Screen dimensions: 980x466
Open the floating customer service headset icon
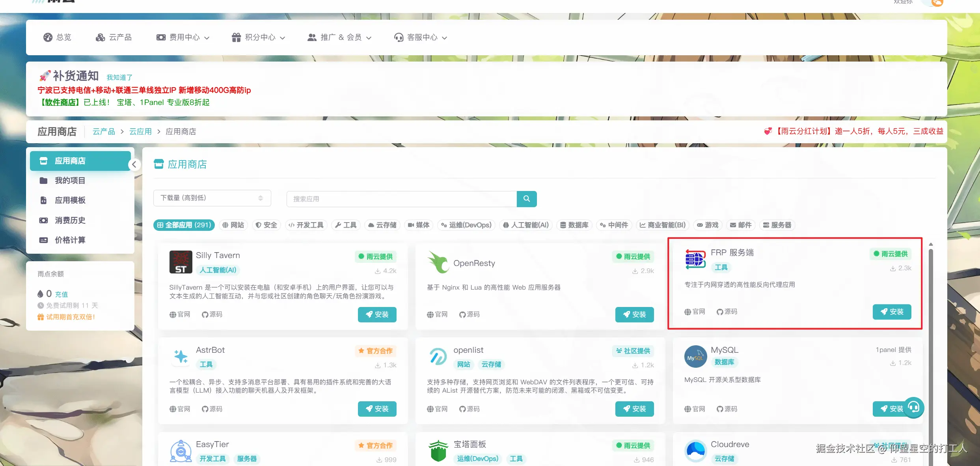tap(913, 407)
